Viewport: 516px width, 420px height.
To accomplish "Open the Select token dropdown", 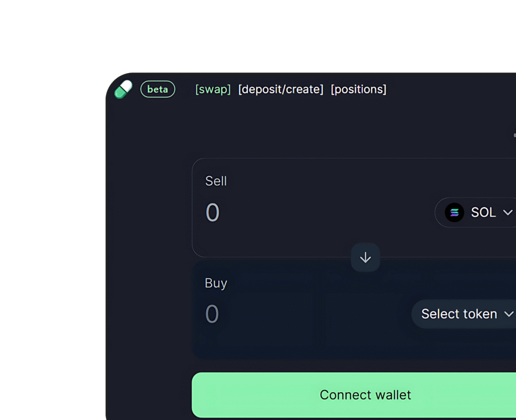I will click(x=464, y=314).
